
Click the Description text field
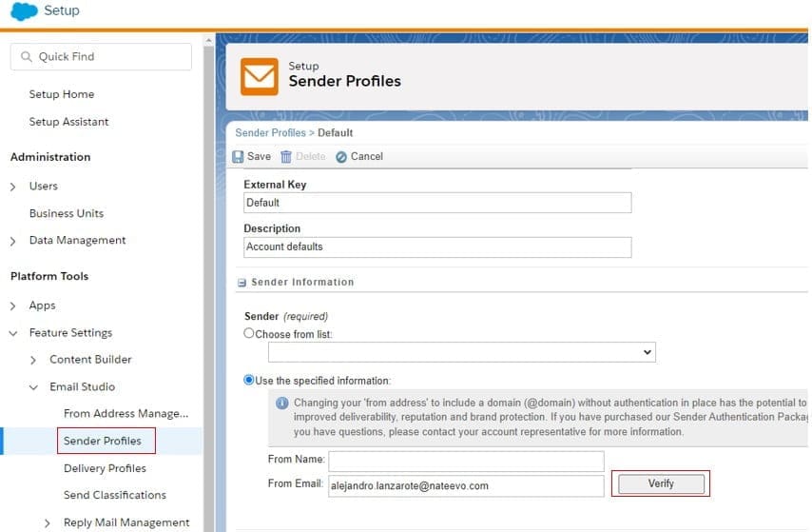pyautogui.click(x=437, y=247)
